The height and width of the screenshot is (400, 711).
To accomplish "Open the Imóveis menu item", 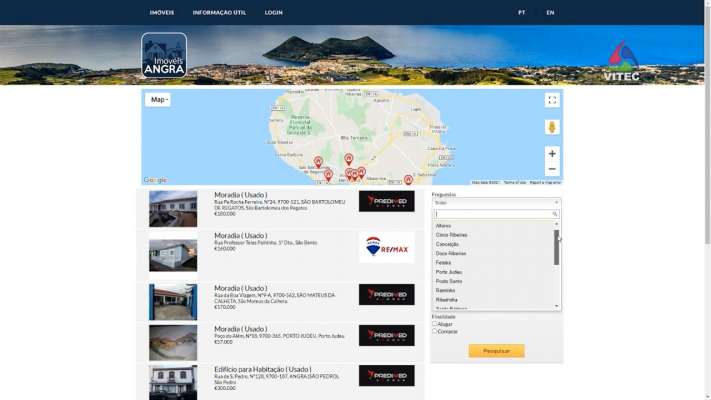I will pos(161,13).
